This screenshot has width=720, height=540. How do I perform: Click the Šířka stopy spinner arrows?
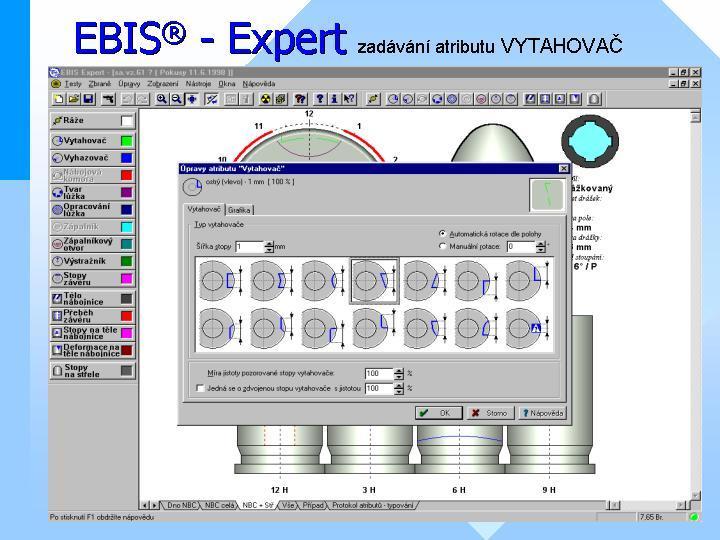click(269, 247)
